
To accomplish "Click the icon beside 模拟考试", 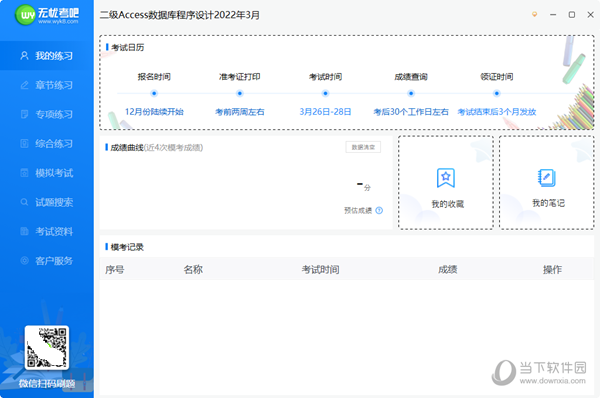I will 24,173.
